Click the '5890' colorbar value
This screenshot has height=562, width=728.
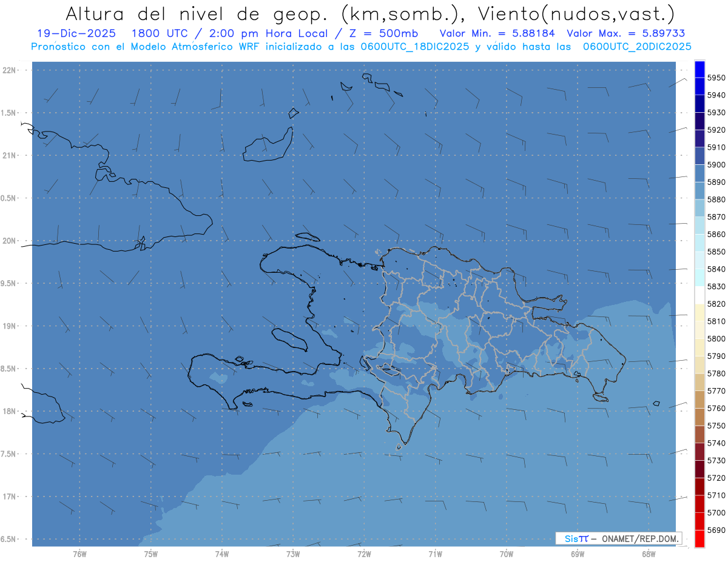(716, 182)
